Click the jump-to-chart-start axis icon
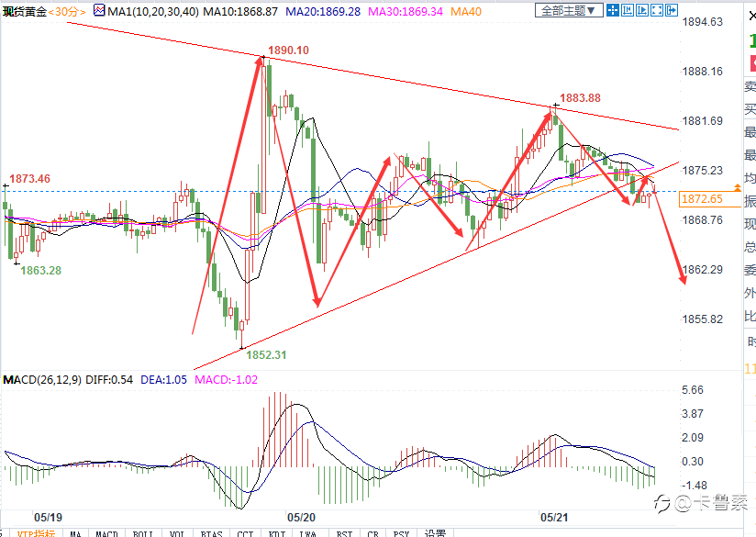756x537 pixels. (628, 10)
